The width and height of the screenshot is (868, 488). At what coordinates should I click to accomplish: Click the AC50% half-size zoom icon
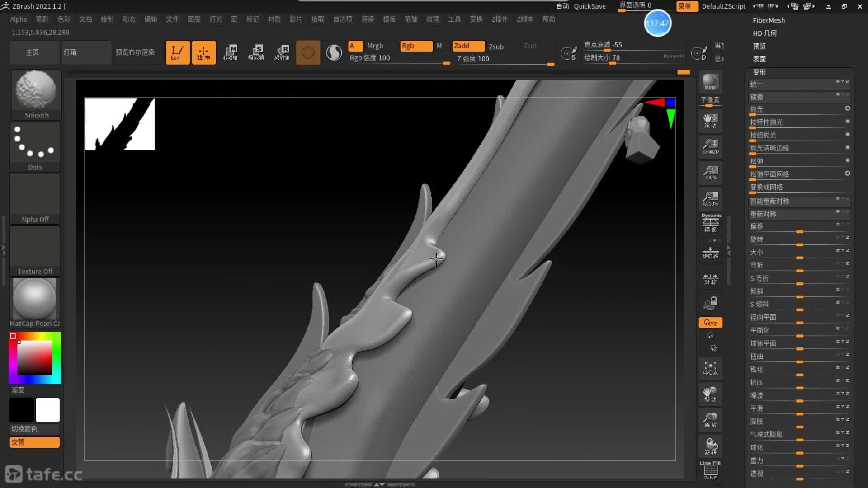pyautogui.click(x=710, y=198)
